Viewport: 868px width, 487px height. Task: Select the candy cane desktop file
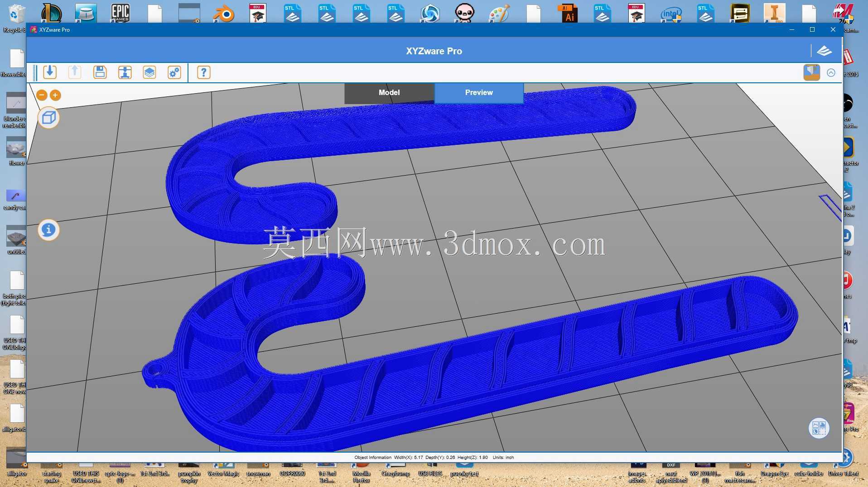(x=15, y=199)
